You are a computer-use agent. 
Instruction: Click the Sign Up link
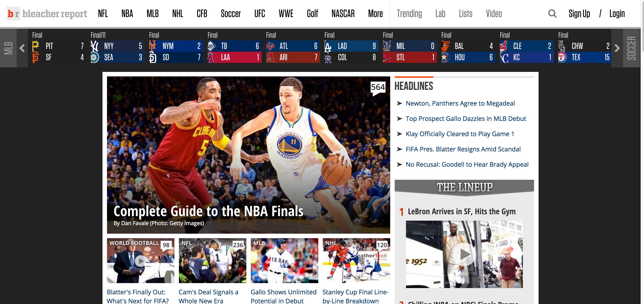[579, 13]
